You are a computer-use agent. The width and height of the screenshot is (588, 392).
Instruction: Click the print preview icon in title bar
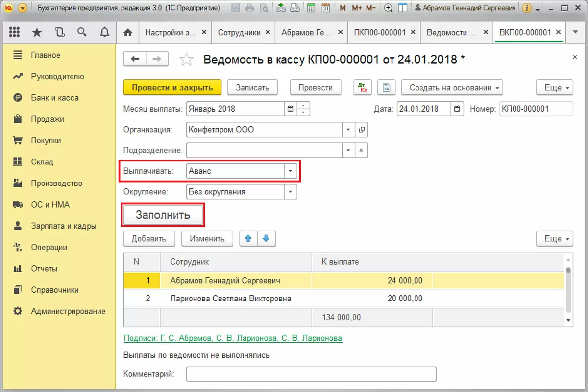pyautogui.click(x=264, y=8)
